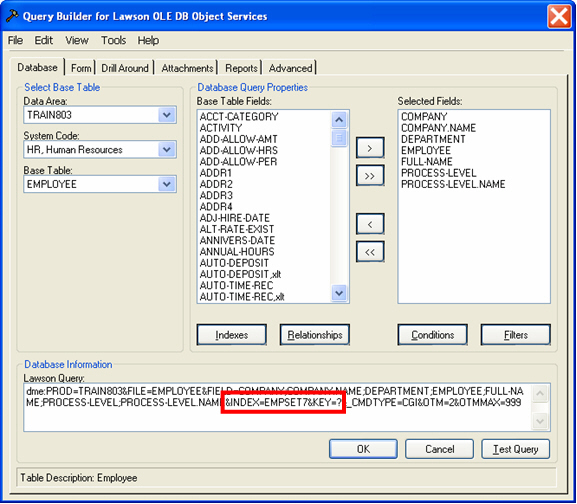Viewport: 577px width, 504px height.
Task: Close the Query Builder window
Action: pyautogui.click(x=559, y=16)
